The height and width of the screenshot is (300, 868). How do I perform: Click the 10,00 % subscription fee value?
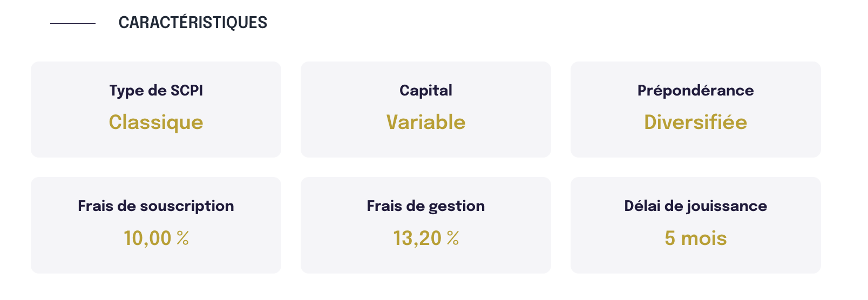[156, 238]
